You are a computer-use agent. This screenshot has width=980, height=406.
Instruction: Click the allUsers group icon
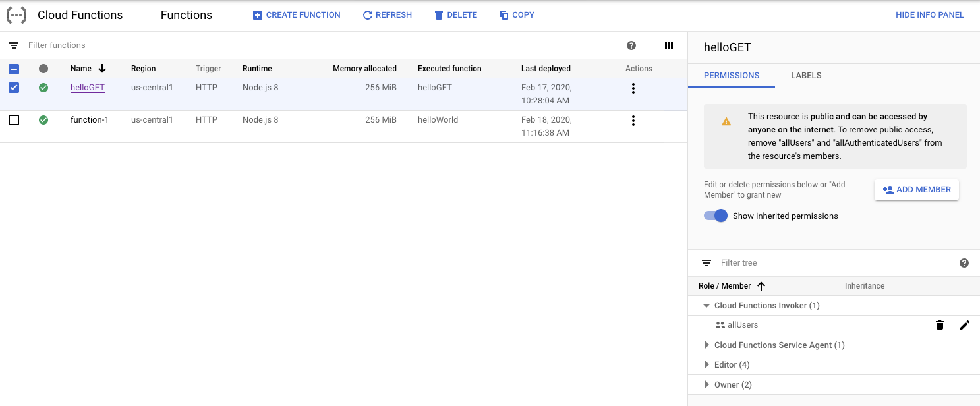point(720,325)
